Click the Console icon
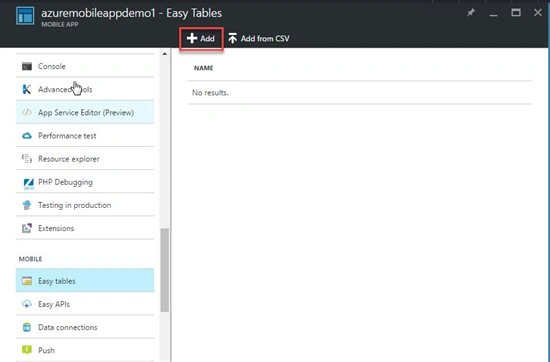The width and height of the screenshot is (550, 362). tap(27, 66)
